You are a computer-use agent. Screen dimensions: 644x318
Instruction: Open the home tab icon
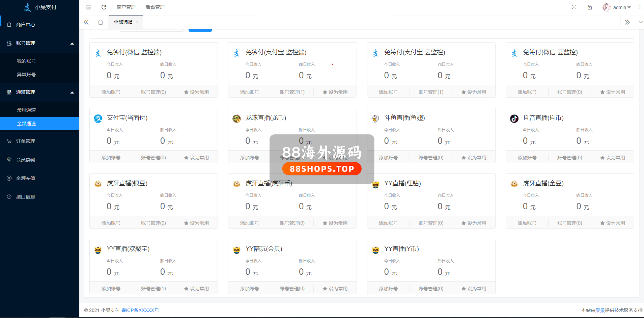pos(101,22)
